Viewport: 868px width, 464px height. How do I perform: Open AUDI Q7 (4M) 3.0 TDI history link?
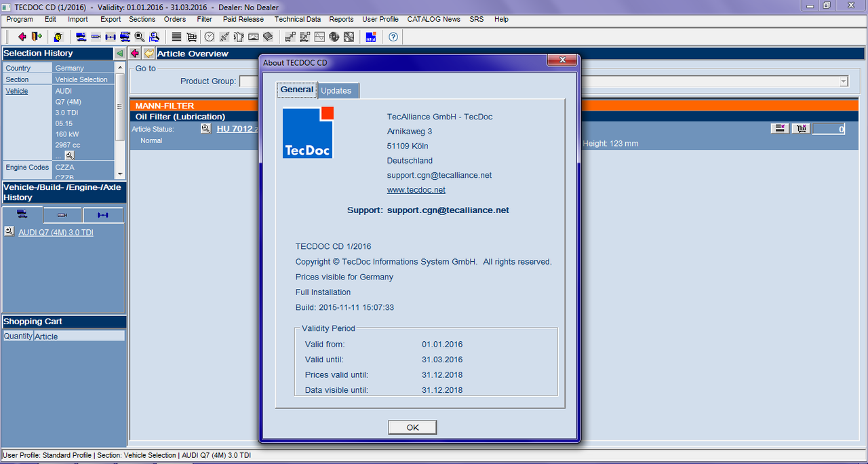[x=56, y=233]
